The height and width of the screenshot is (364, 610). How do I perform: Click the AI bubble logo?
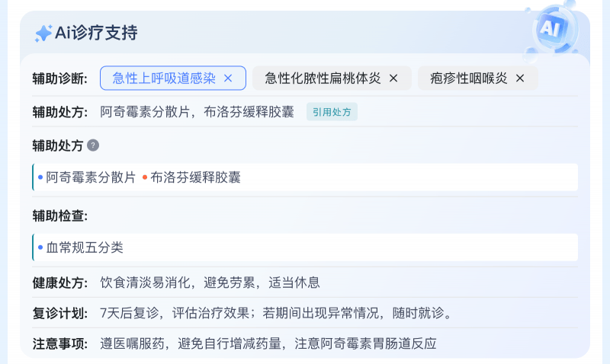click(x=548, y=28)
